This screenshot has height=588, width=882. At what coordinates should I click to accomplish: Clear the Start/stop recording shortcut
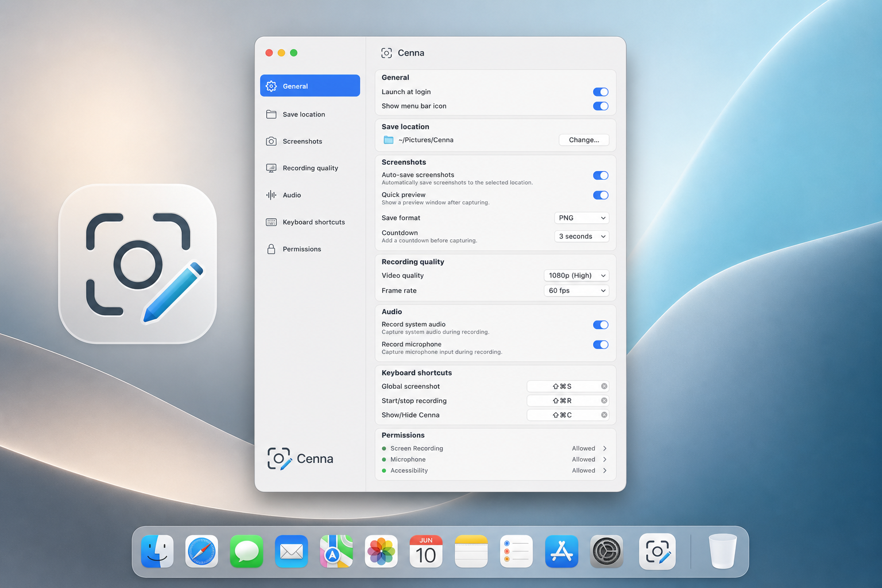(x=604, y=401)
